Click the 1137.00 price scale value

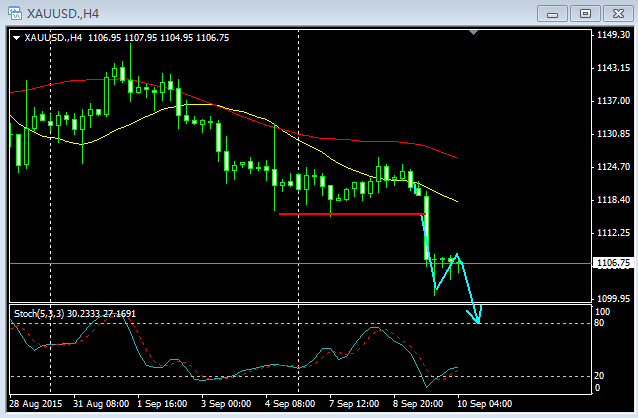tap(613, 101)
